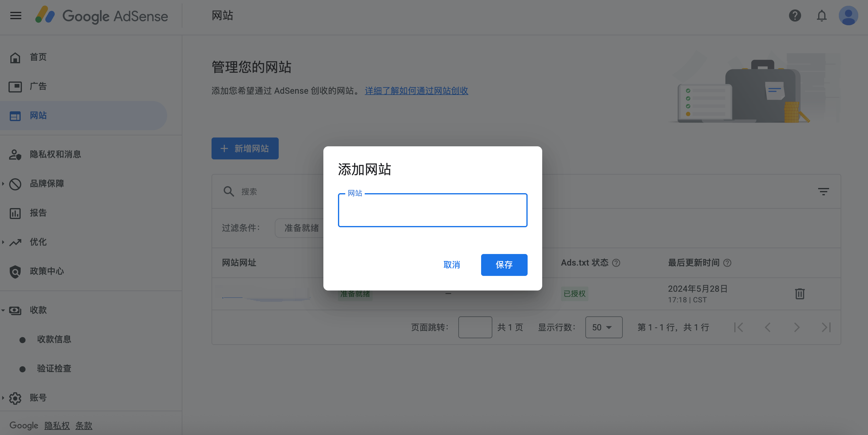The height and width of the screenshot is (435, 868).
Task: Open 报告 in the sidebar
Action: 38,213
